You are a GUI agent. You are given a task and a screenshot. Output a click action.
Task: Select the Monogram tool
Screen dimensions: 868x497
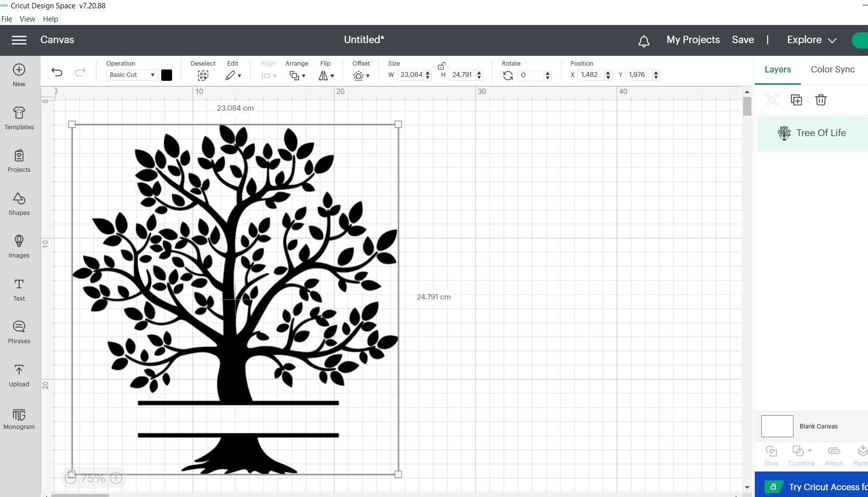pyautogui.click(x=19, y=419)
